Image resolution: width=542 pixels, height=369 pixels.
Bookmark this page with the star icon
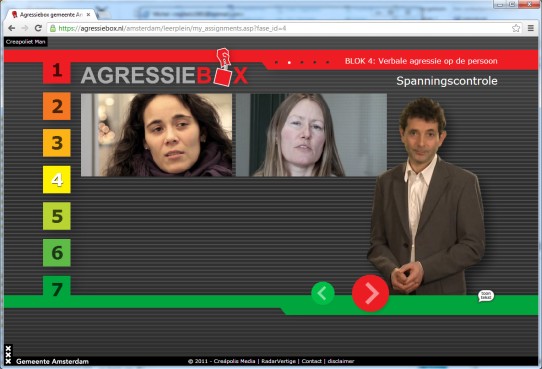(x=516, y=28)
